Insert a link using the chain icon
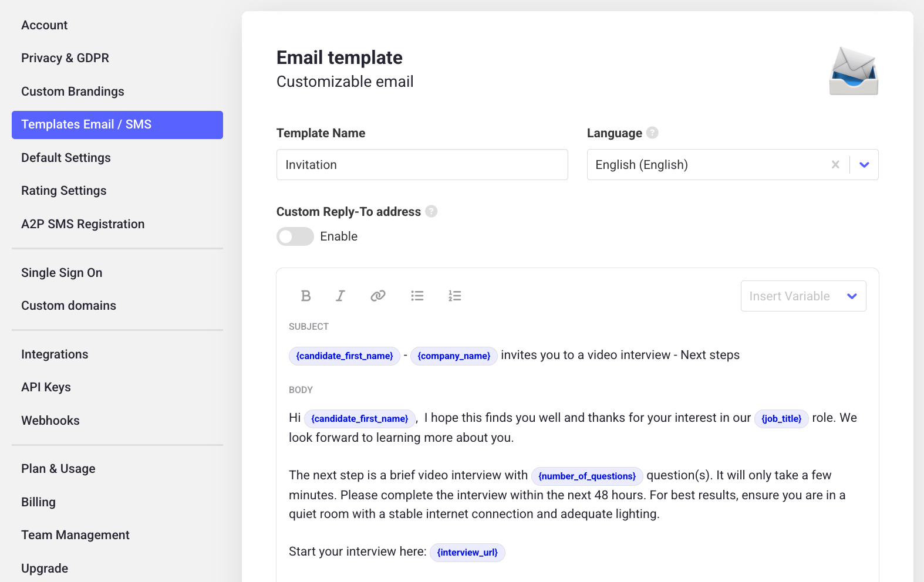The width and height of the screenshot is (924, 582). click(x=378, y=296)
